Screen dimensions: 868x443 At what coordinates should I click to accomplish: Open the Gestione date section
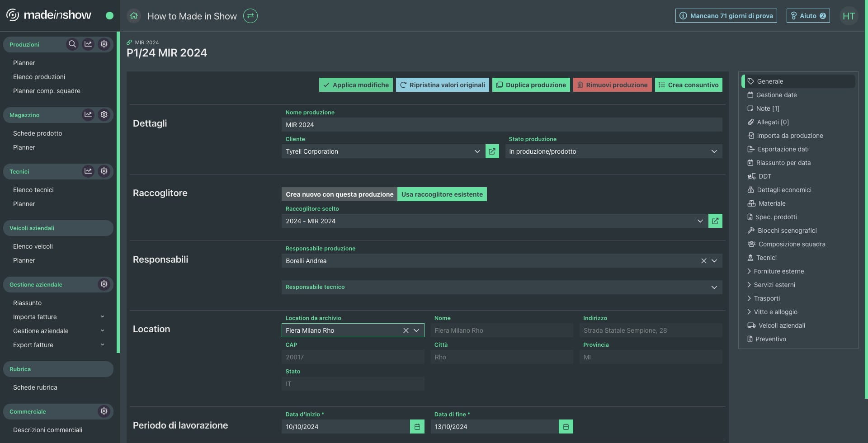[772, 95]
